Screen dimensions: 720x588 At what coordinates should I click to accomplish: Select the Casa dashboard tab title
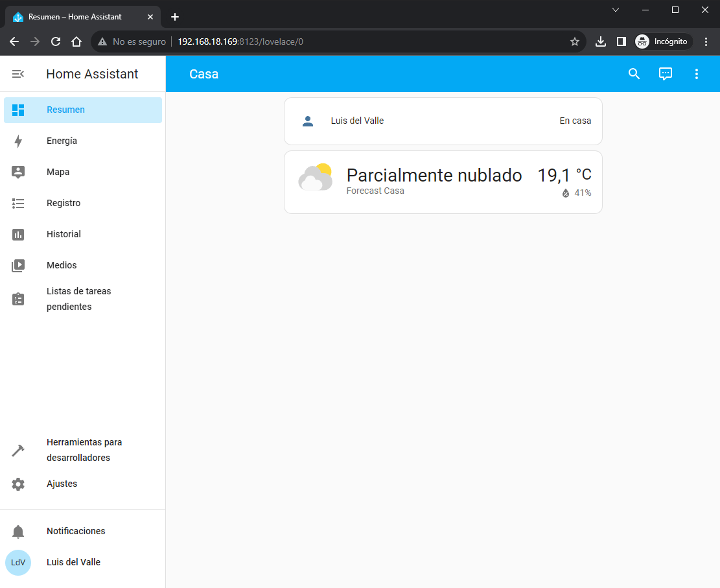(x=203, y=74)
